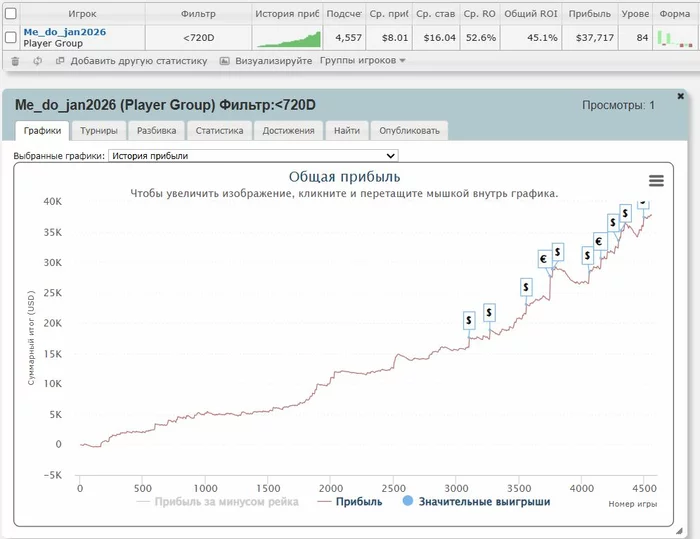
Task: Click the dollar marker near game 3100
Action: 469,320
